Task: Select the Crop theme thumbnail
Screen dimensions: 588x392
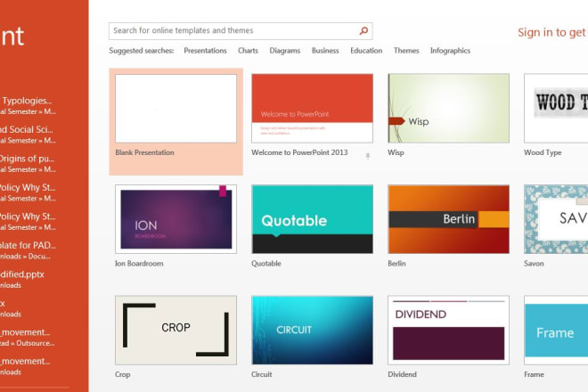Action: [x=176, y=331]
